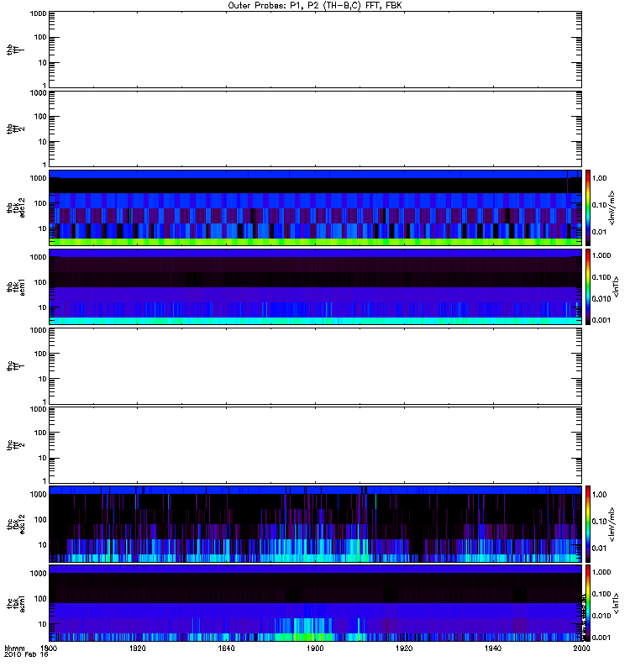
Task: Click "0.01" on the thc edc12 color scale
Action: click(x=599, y=549)
